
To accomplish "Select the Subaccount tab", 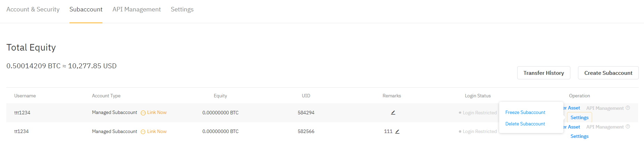I will pyautogui.click(x=86, y=9).
